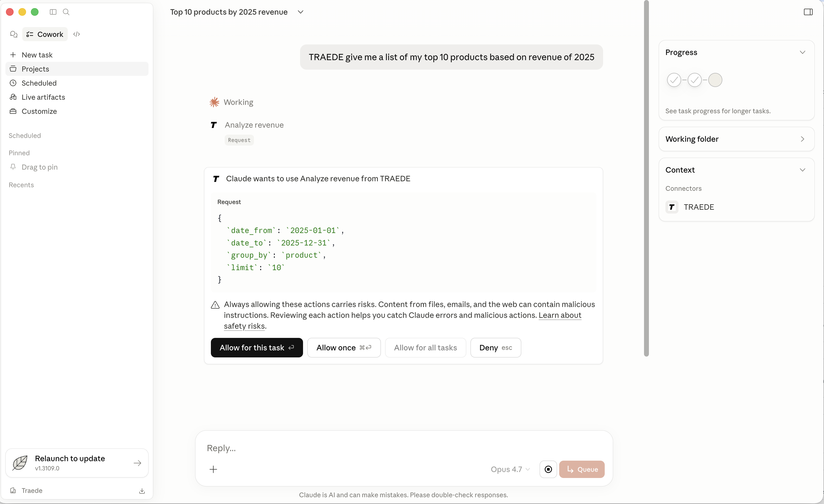Open the task title dropdown chevron
824x504 pixels.
tap(301, 12)
